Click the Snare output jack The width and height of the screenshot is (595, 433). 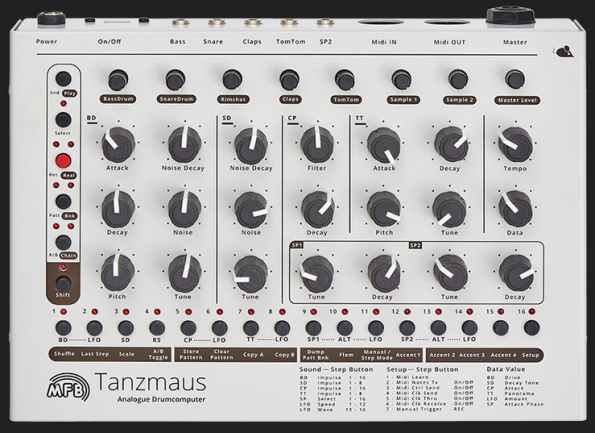point(217,22)
